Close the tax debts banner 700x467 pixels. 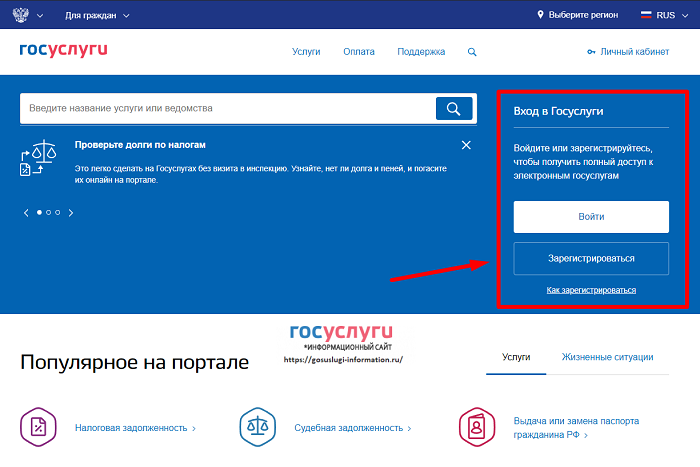pos(466,145)
